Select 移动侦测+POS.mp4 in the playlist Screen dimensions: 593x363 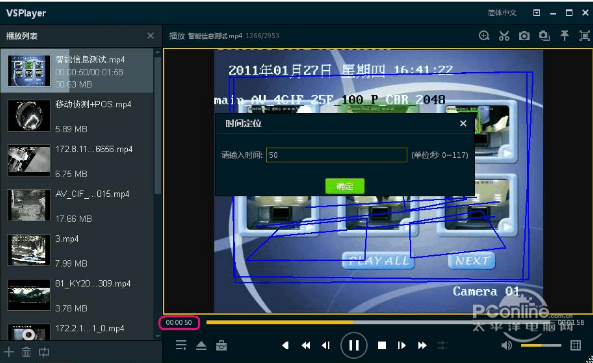(x=77, y=116)
